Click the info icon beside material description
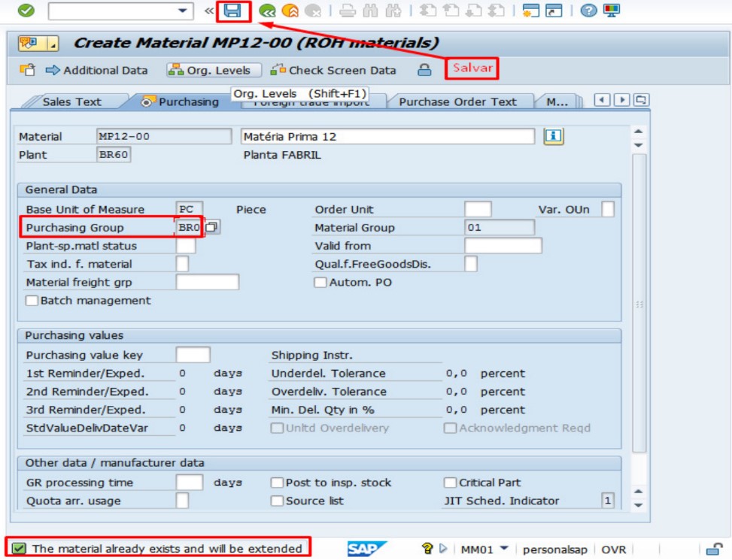 (x=554, y=136)
